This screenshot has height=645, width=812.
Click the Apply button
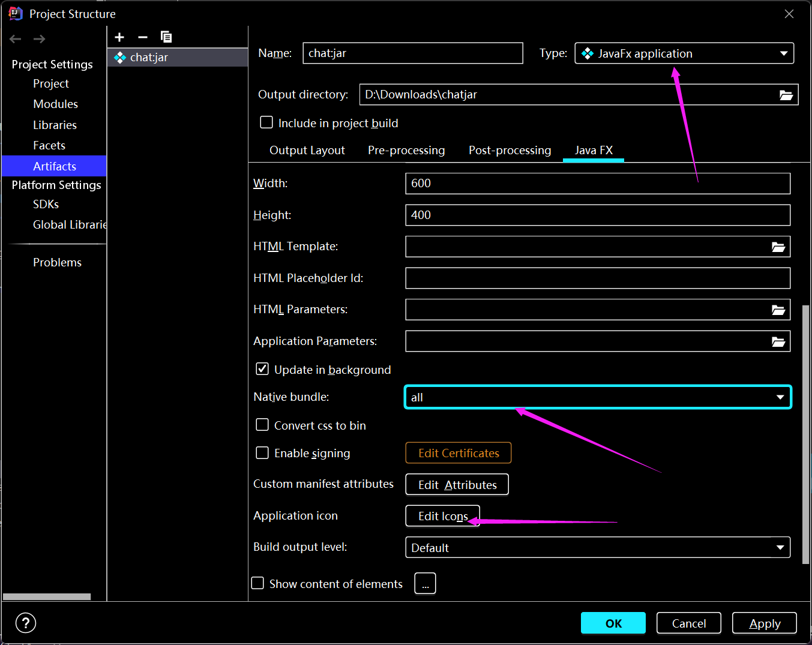(x=765, y=623)
